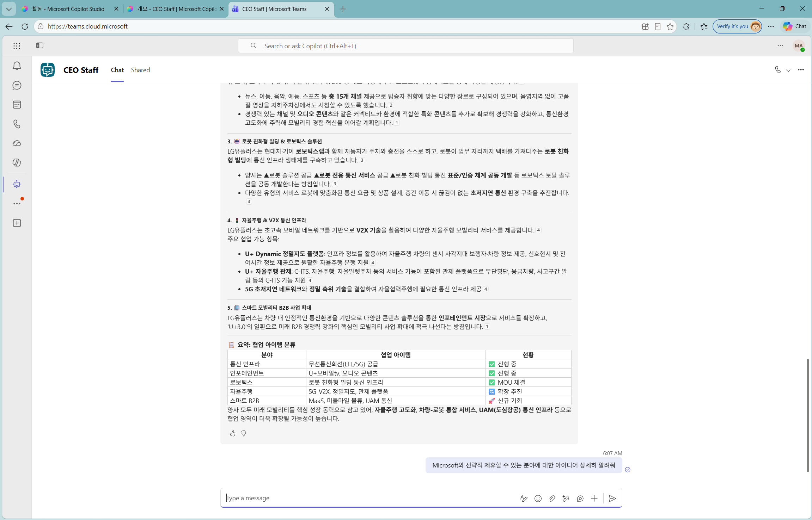Select the 로보틱스 table cell
The image size is (812, 520).
[x=267, y=382]
